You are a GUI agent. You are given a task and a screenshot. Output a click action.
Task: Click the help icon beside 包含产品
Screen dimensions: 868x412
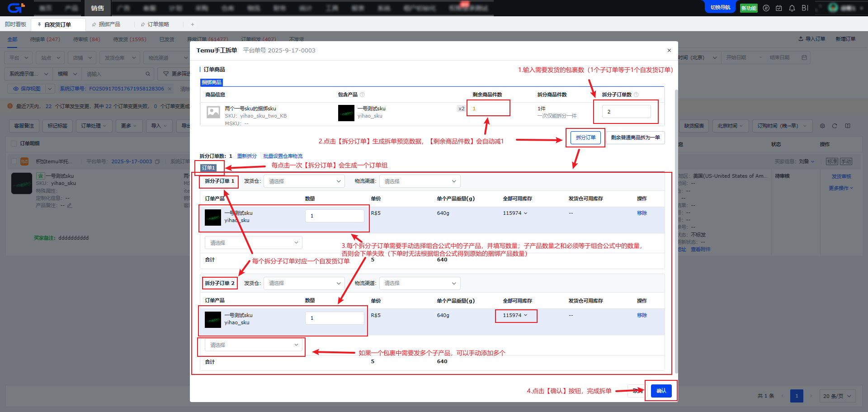(362, 95)
